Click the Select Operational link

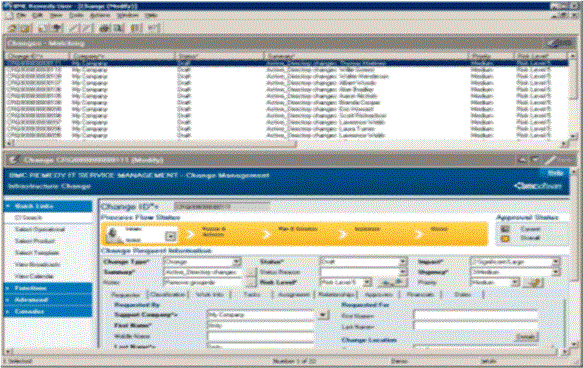(x=40, y=229)
